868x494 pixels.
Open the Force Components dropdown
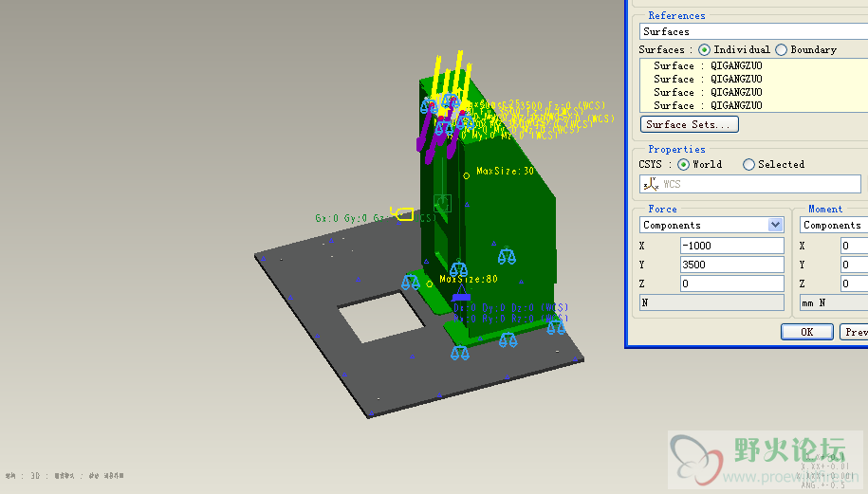coord(775,225)
